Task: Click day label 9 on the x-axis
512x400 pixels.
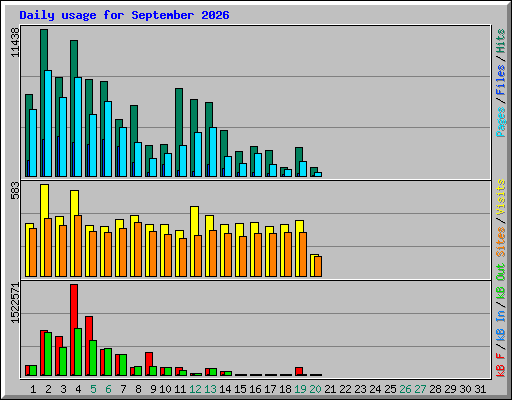Action: 153,389
